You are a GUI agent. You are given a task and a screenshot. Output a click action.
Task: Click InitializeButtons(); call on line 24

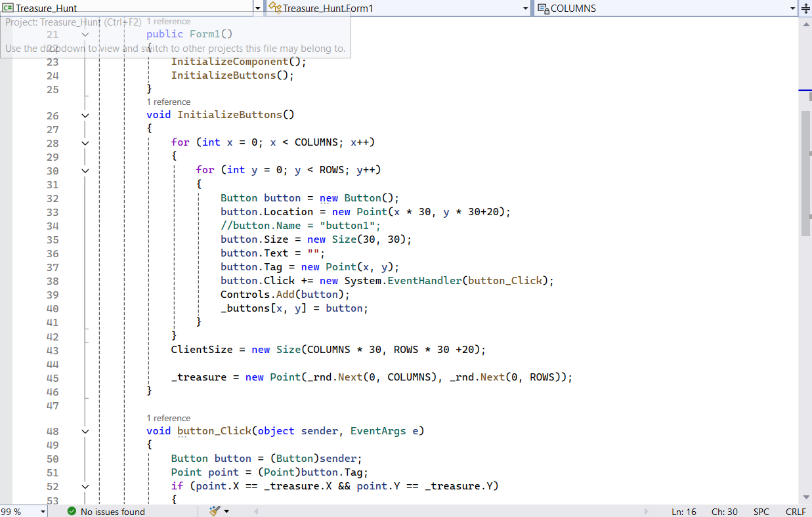[232, 75]
